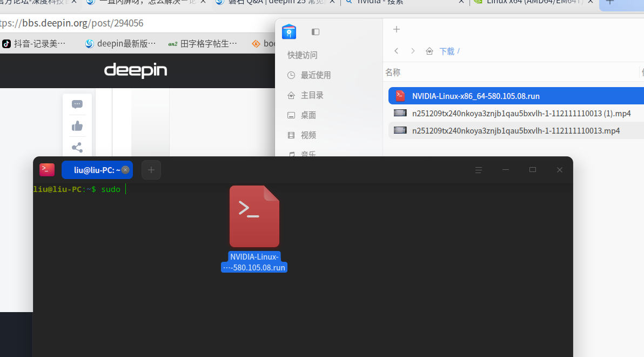The image size is (644, 357).
Task: Add a new file manager tab
Action: (396, 29)
